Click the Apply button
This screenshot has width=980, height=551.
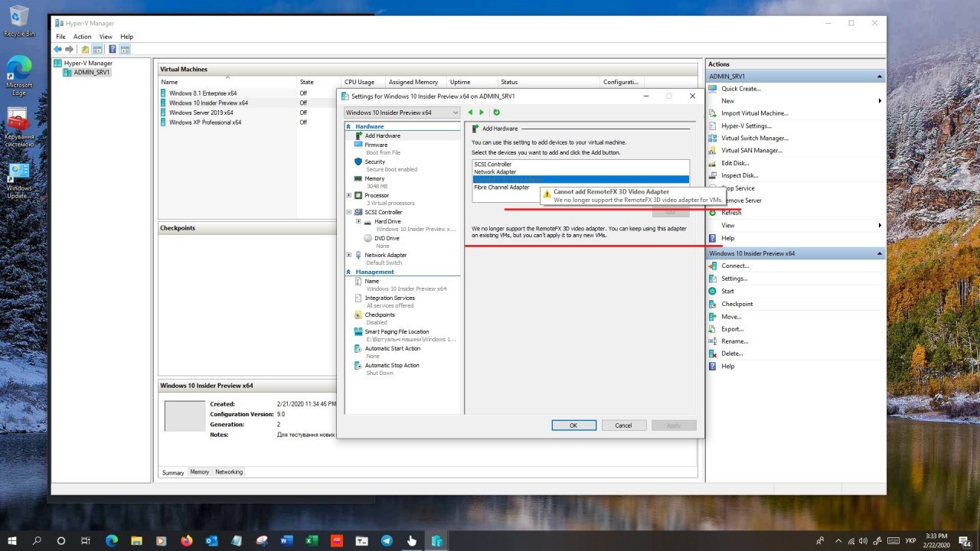[674, 425]
